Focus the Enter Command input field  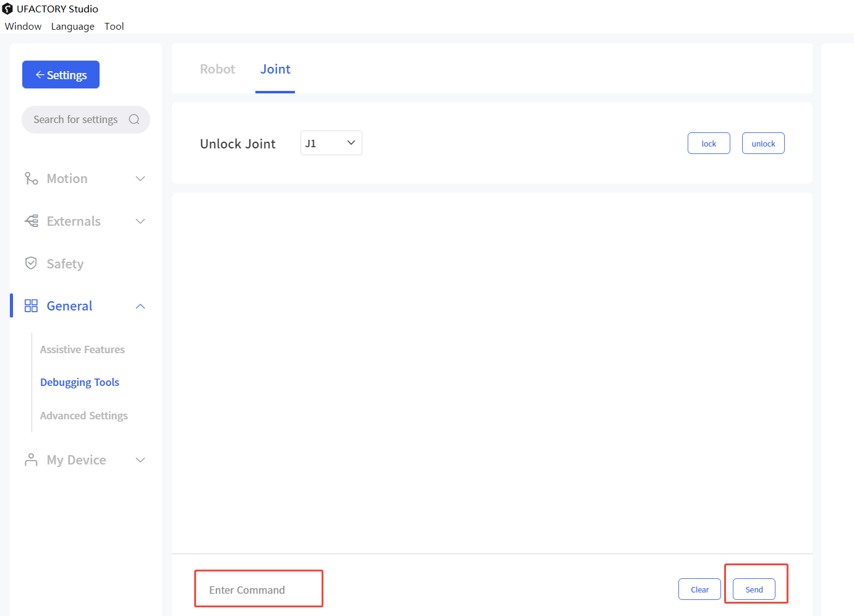point(258,589)
